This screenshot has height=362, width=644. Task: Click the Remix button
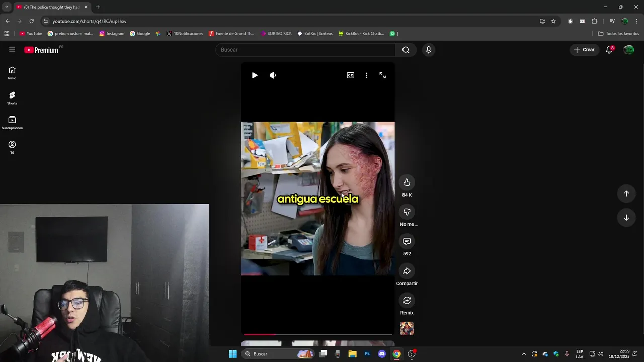[x=407, y=300]
